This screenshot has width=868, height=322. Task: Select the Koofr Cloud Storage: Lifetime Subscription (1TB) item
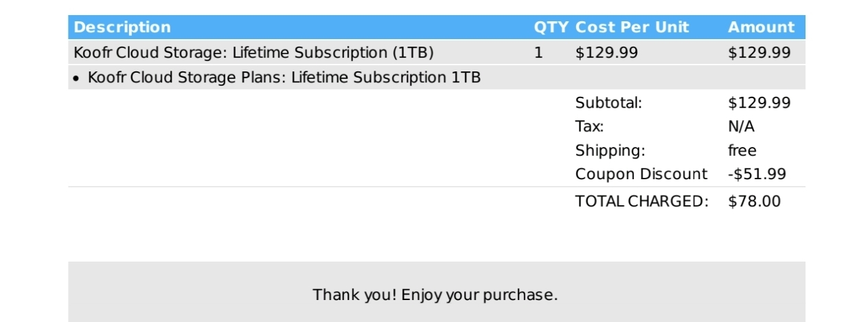pyautogui.click(x=254, y=53)
